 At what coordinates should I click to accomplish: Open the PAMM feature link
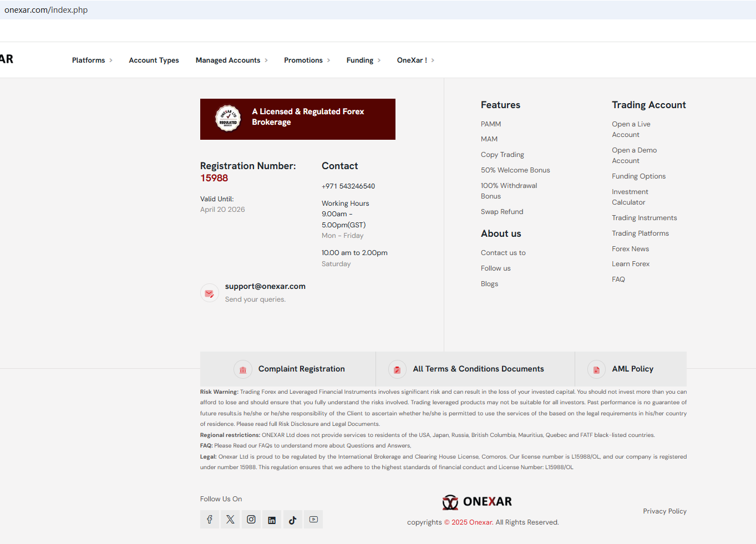coord(491,124)
